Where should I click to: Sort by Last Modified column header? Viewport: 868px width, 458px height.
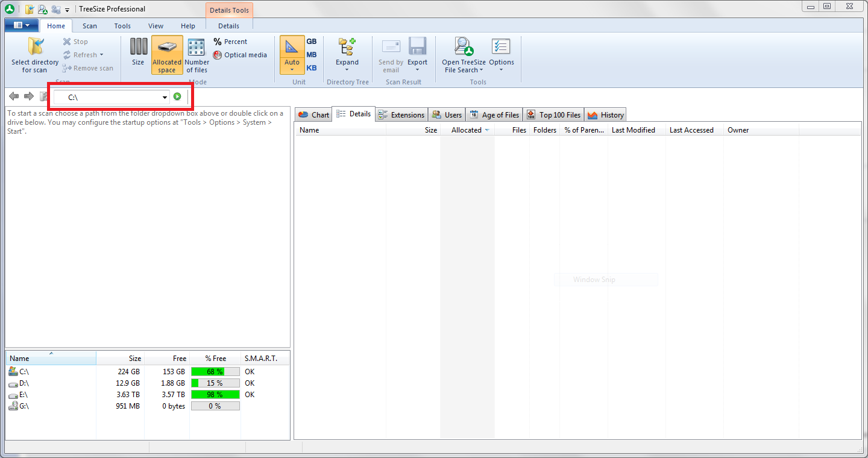(x=633, y=130)
